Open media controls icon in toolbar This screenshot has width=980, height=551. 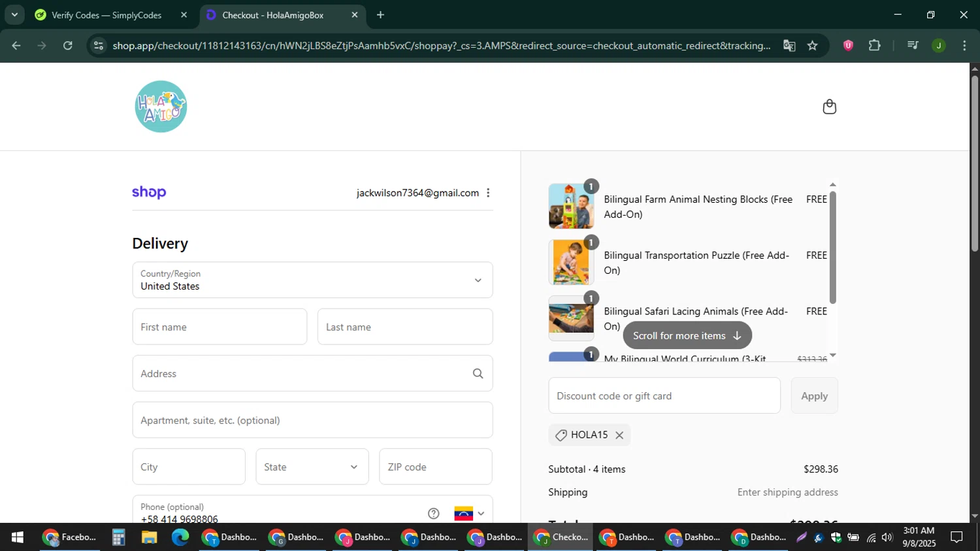click(913, 46)
